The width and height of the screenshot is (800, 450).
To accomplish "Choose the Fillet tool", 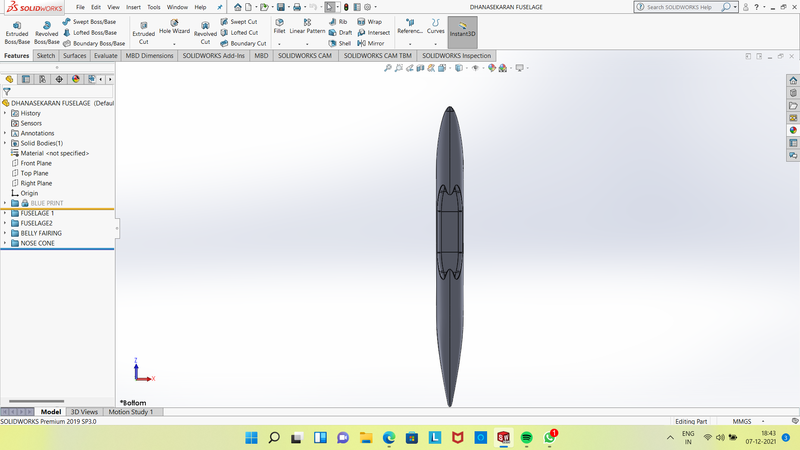I will tap(279, 26).
